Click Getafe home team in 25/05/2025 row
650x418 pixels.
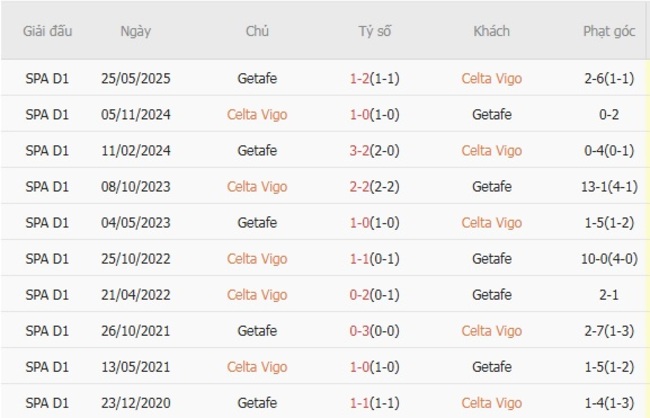257,78
